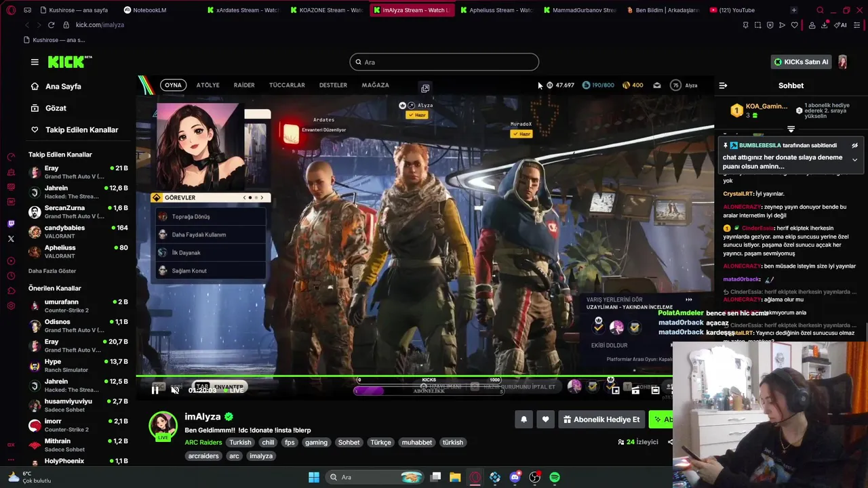Click the KICK logo
868x488 pixels.
(x=70, y=62)
